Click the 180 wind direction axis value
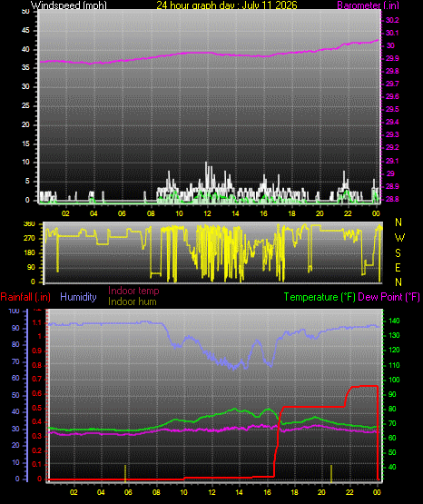 point(29,253)
